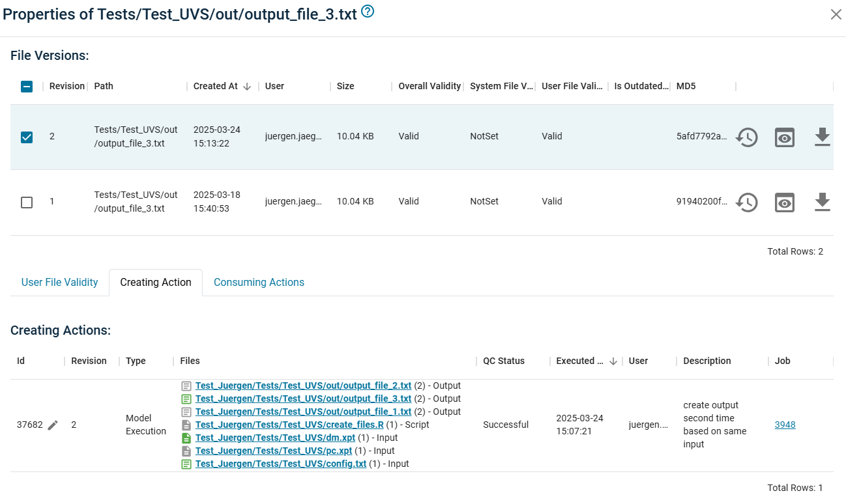The height and width of the screenshot is (504, 846).
Task: Download revision 1 of the file
Action: pyautogui.click(x=823, y=203)
